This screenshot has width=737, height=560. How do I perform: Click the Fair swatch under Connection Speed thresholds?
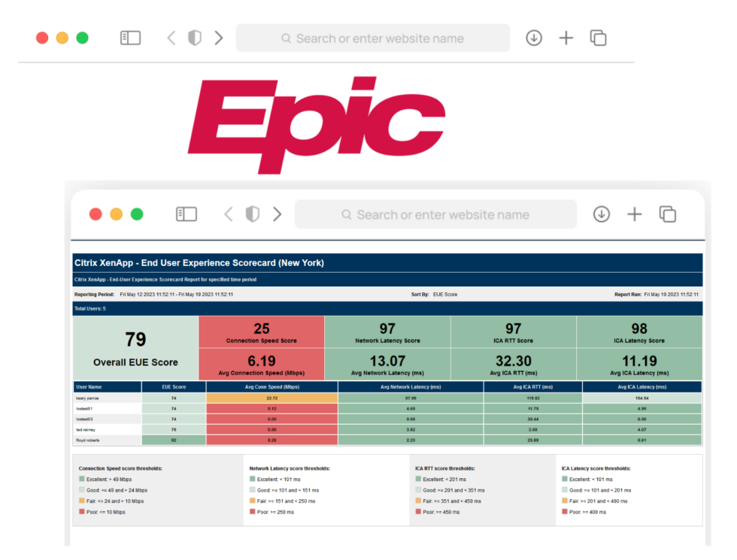click(x=82, y=501)
